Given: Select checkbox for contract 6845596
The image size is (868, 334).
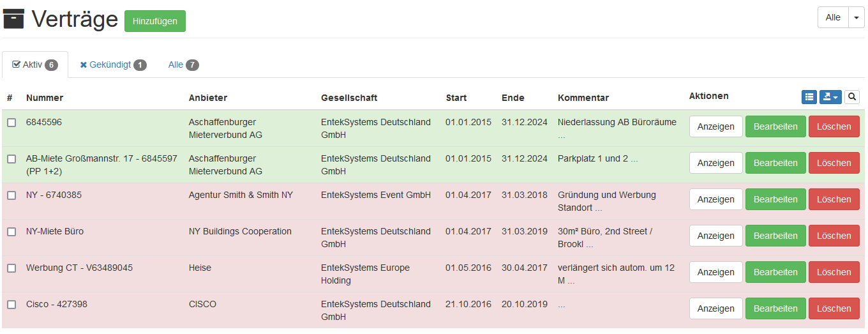Looking at the screenshot, I should 11,123.
